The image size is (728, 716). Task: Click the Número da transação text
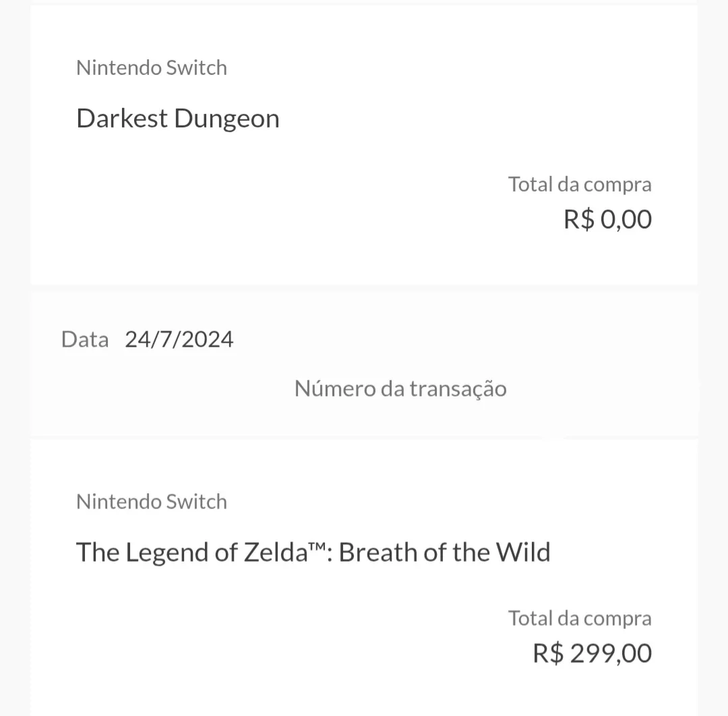[x=400, y=389]
